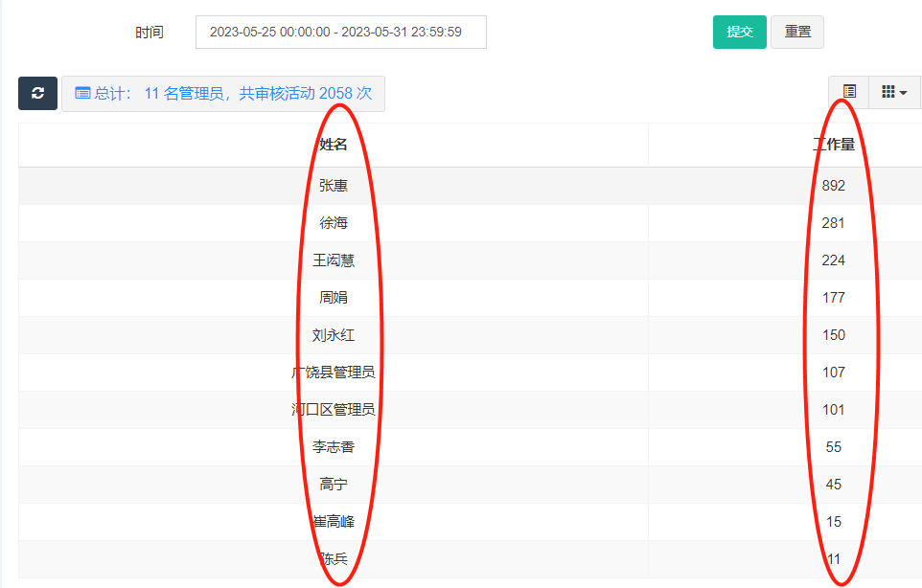Viewport: 922px width, 588px height.
Task: Click workload value 177
Action: point(833,298)
